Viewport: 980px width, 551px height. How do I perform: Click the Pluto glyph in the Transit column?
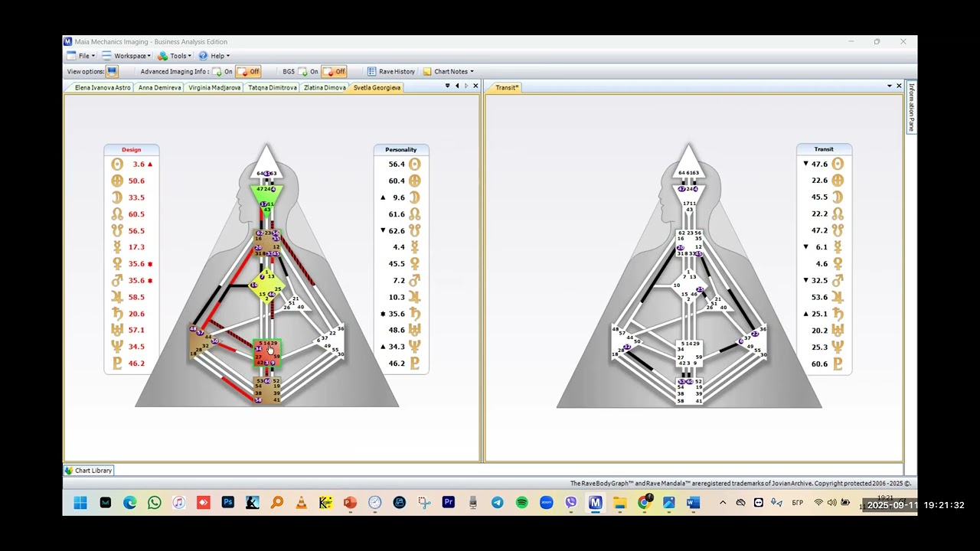pos(838,364)
